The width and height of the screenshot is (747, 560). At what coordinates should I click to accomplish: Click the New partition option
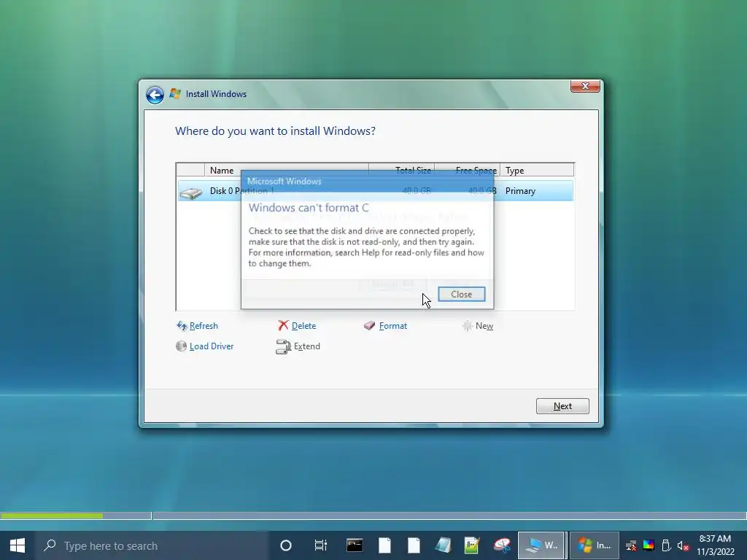pyautogui.click(x=477, y=326)
